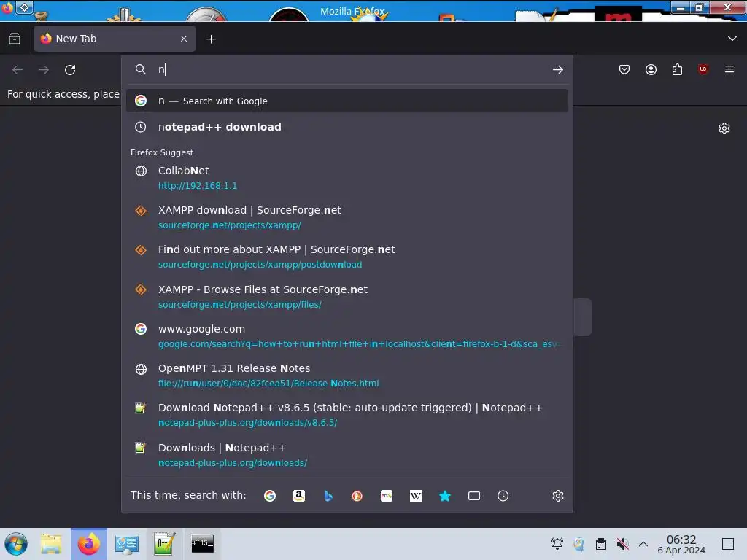Image resolution: width=747 pixels, height=560 pixels.
Task: Search open tabs using the tab icon
Action: 474,496
